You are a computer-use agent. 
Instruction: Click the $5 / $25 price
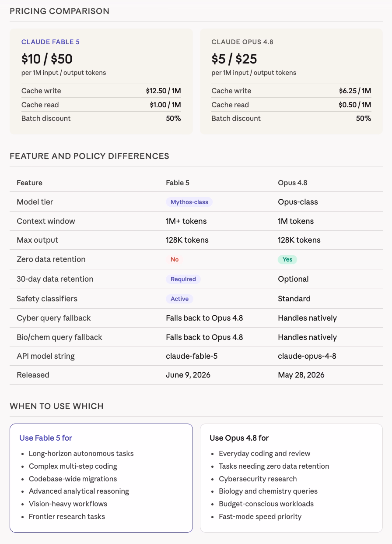click(234, 59)
